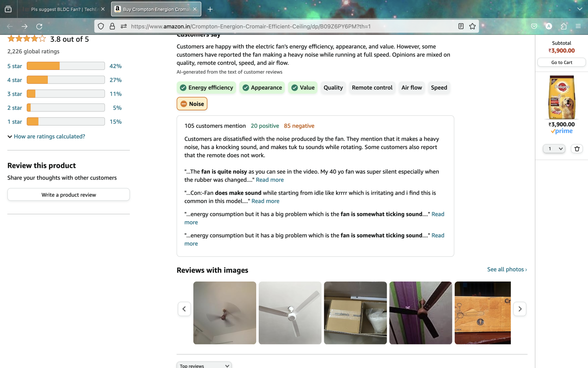Open orange packaging box review photo
This screenshot has height=368, width=588.
(483, 313)
